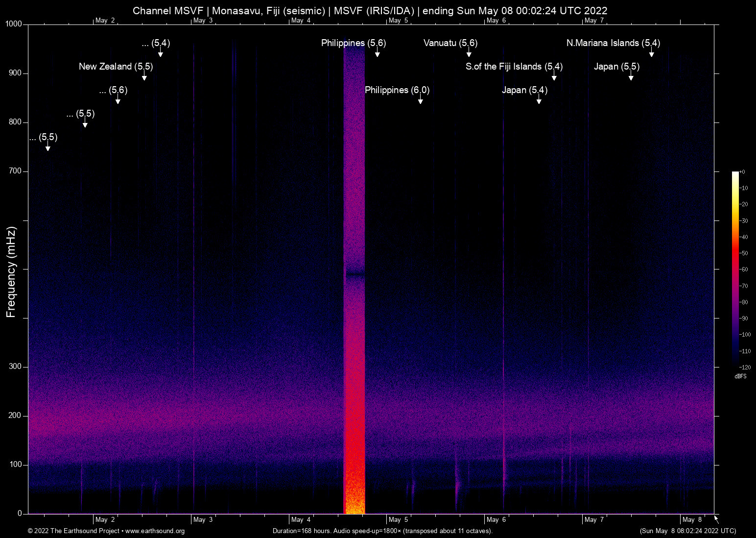The height and width of the screenshot is (538, 756).
Task: Click the Philippines (6.0) earthquake marker
Action: pos(397,90)
